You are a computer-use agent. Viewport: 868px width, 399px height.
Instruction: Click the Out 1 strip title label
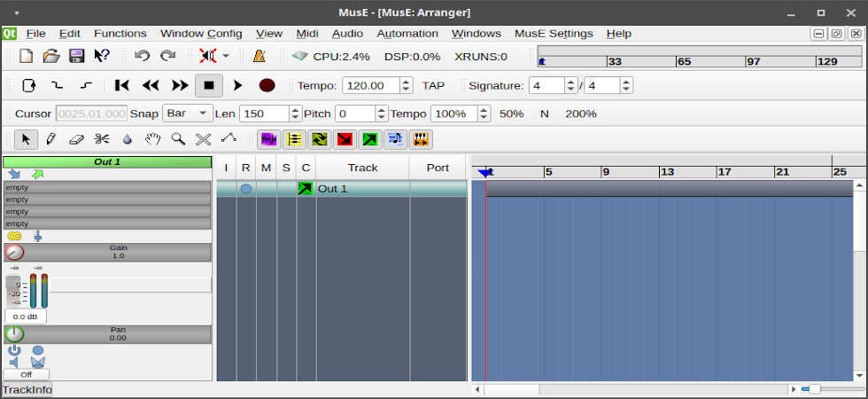point(107,161)
